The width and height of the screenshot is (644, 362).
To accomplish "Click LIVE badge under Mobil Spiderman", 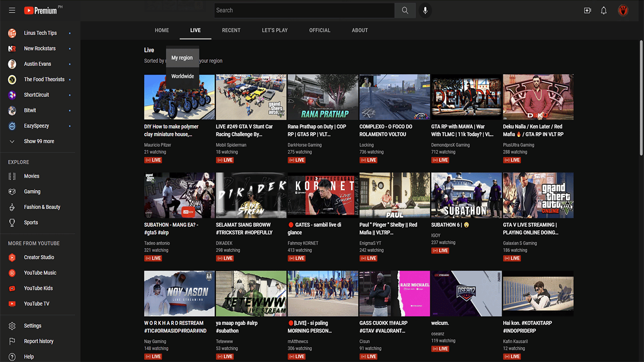I will coord(225,160).
